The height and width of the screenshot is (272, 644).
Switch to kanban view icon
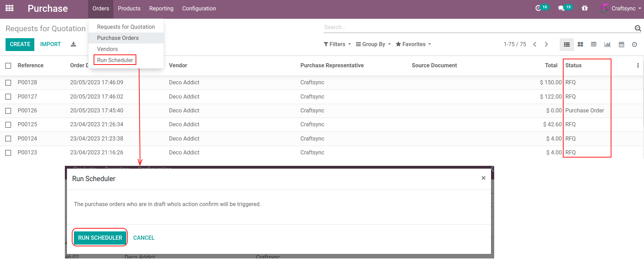pyautogui.click(x=580, y=44)
